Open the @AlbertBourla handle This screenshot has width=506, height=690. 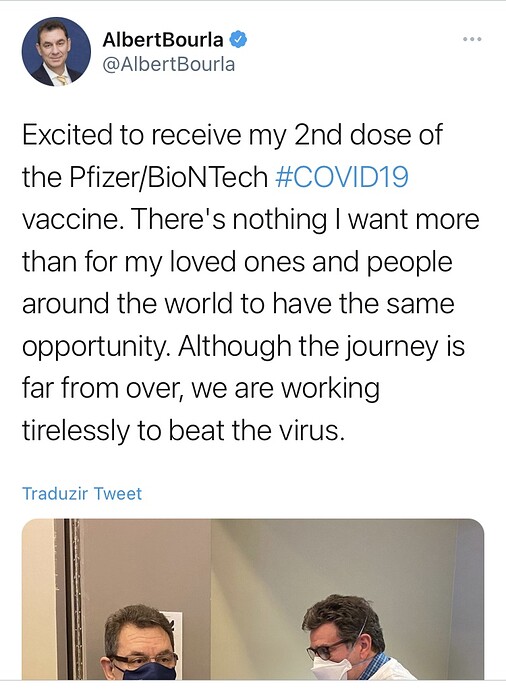coord(169,65)
